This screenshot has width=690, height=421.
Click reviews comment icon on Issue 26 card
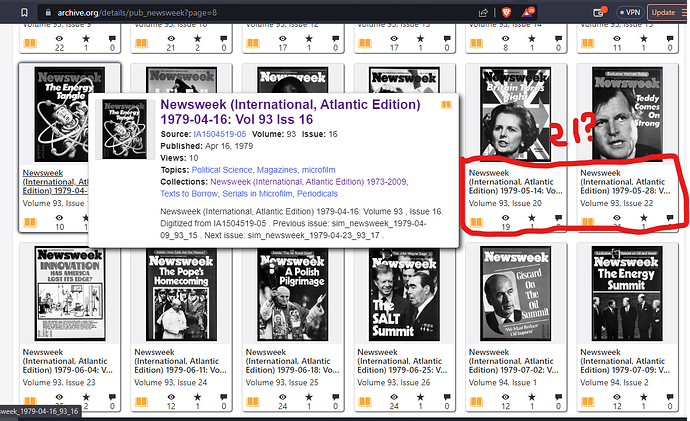447,396
